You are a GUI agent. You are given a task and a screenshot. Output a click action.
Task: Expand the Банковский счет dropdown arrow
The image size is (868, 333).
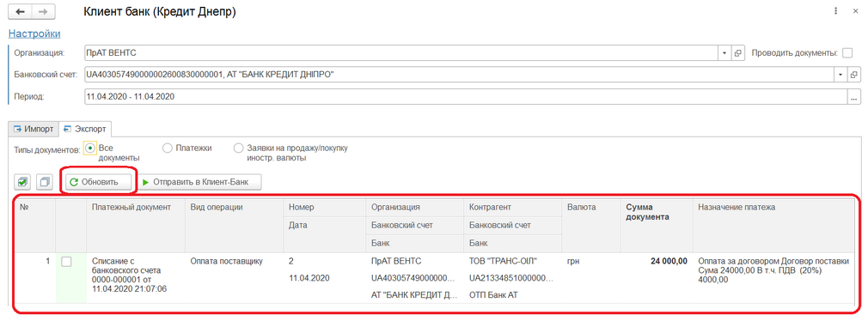pyautogui.click(x=840, y=74)
